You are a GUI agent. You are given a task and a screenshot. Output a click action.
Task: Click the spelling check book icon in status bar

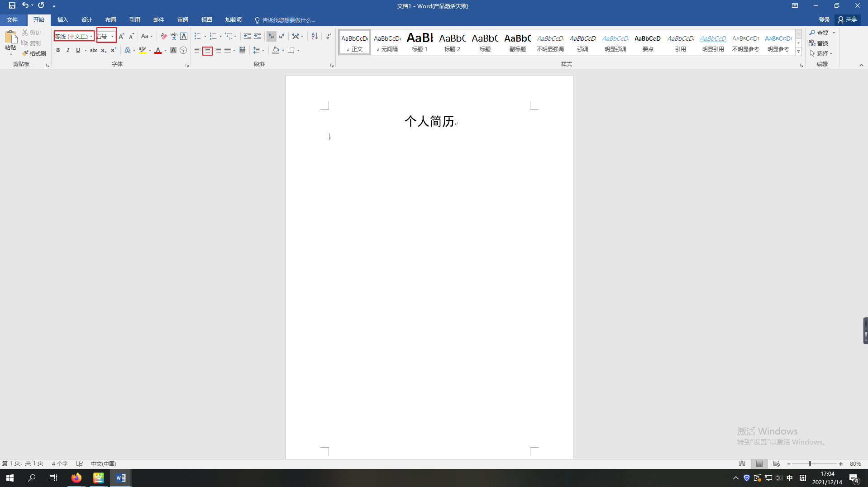80,463
